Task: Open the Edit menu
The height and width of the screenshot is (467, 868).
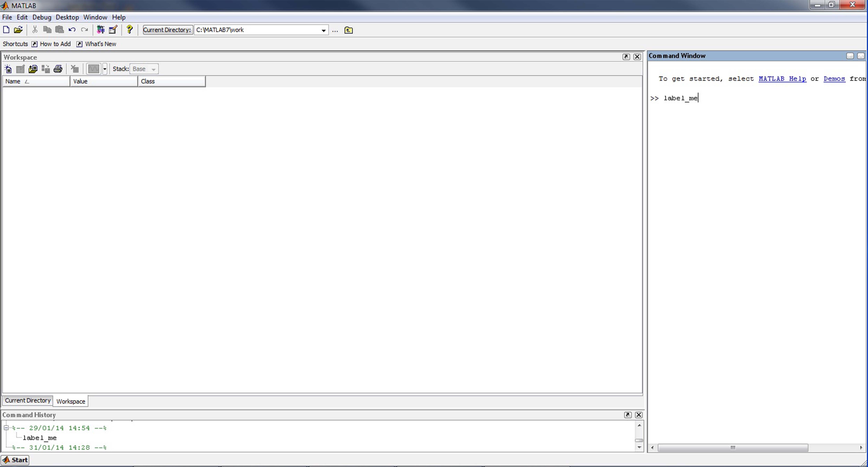Action: 22,17
